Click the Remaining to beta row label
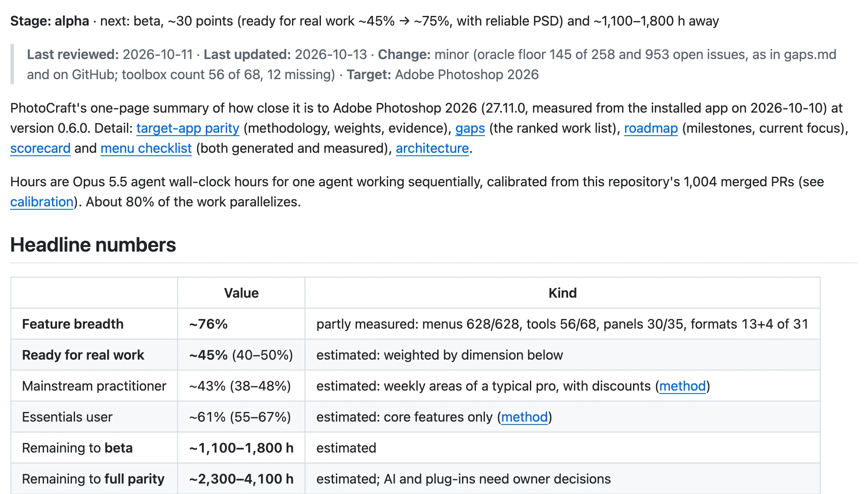This screenshot has width=868, height=494. [x=77, y=448]
